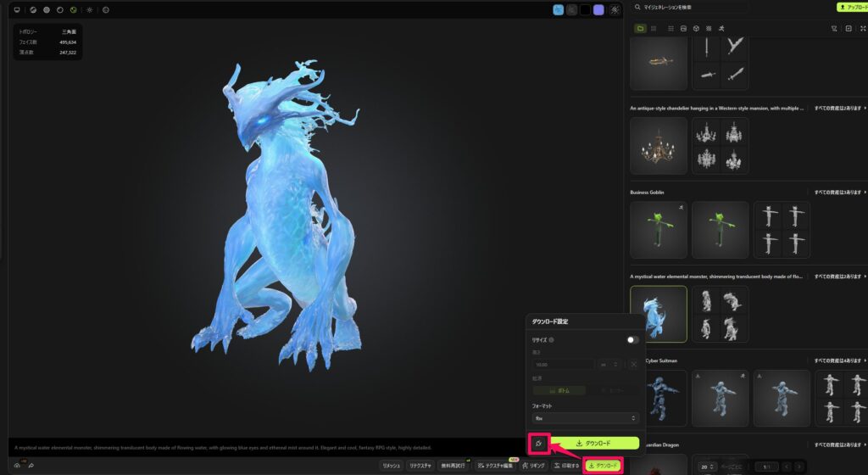Click the sort filter icon in assets toolbar
Viewport: 868px width, 475px height.
coord(834,28)
